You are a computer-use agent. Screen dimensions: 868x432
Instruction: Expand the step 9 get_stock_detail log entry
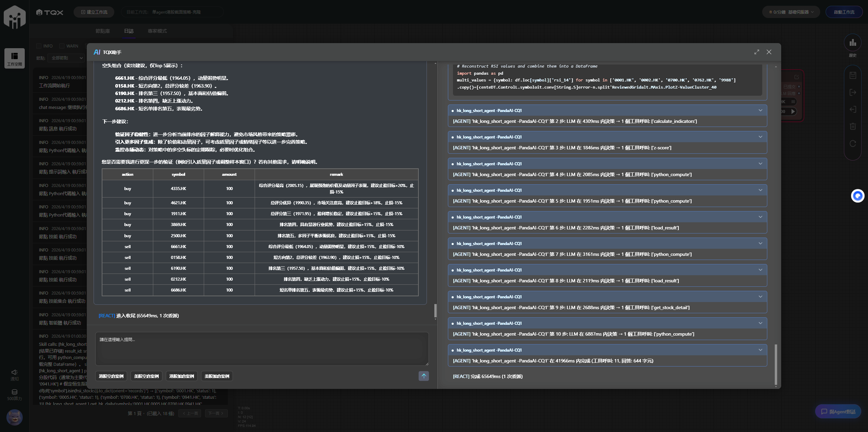[x=760, y=297]
